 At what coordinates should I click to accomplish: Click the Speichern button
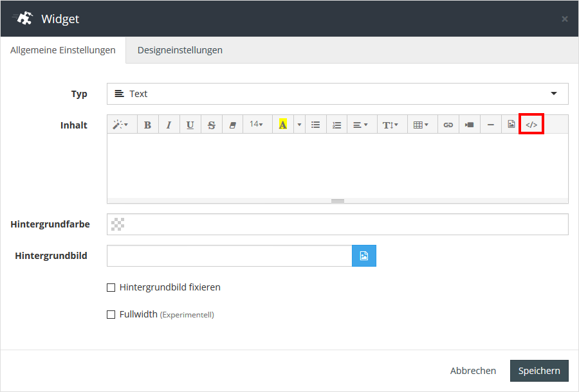click(x=539, y=371)
